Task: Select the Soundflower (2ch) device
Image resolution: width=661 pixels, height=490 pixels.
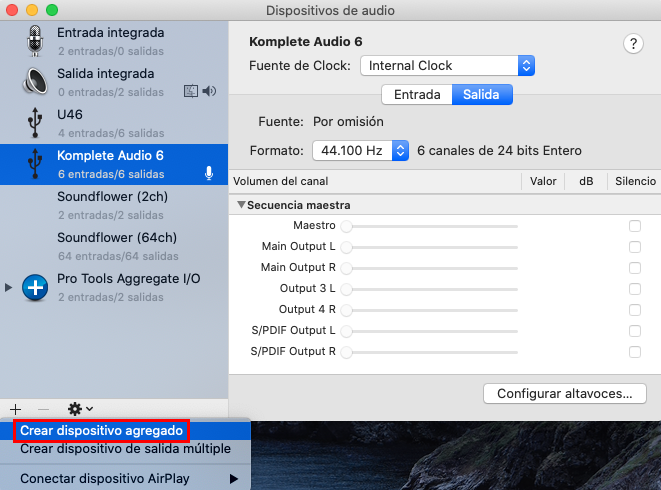Action: click(x=114, y=205)
